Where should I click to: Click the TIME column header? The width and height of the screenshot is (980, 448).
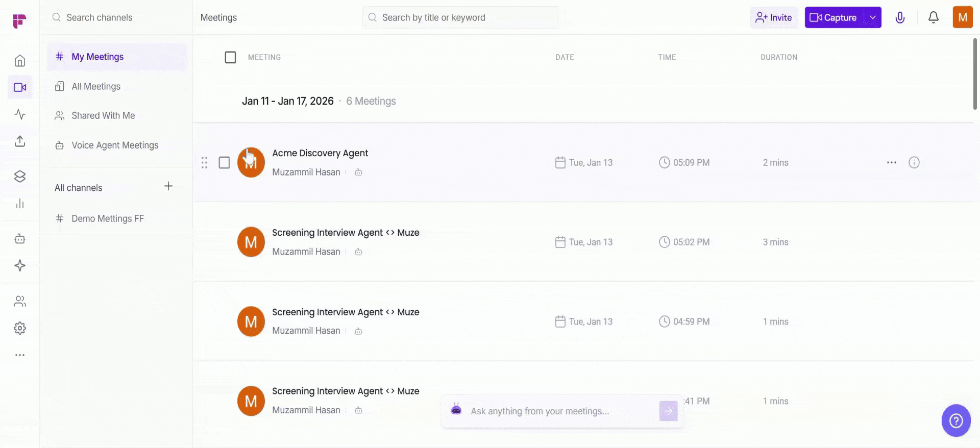click(x=667, y=57)
